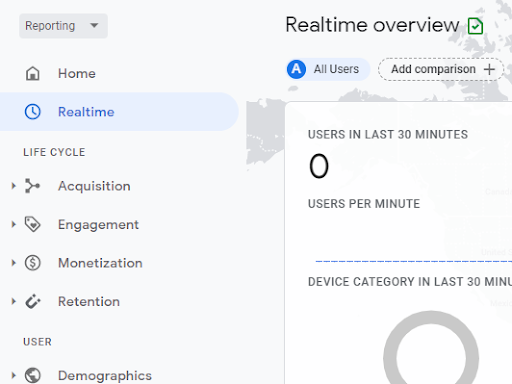The image size is (512, 384).
Task: Click the green report verified icon
Action: (475, 26)
